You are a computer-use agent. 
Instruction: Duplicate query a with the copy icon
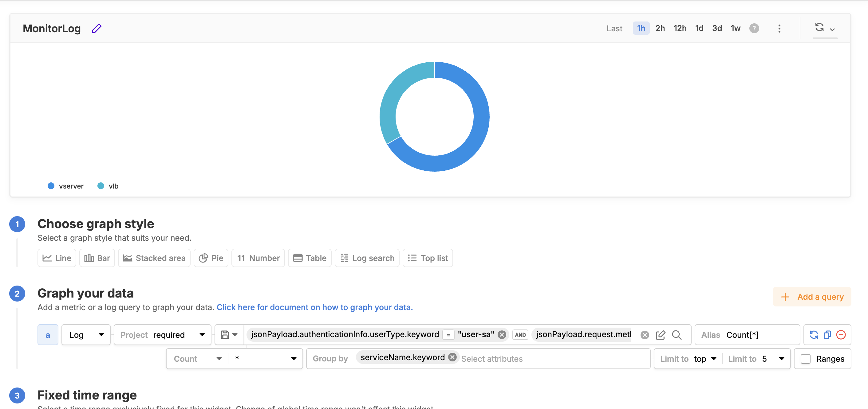click(827, 335)
